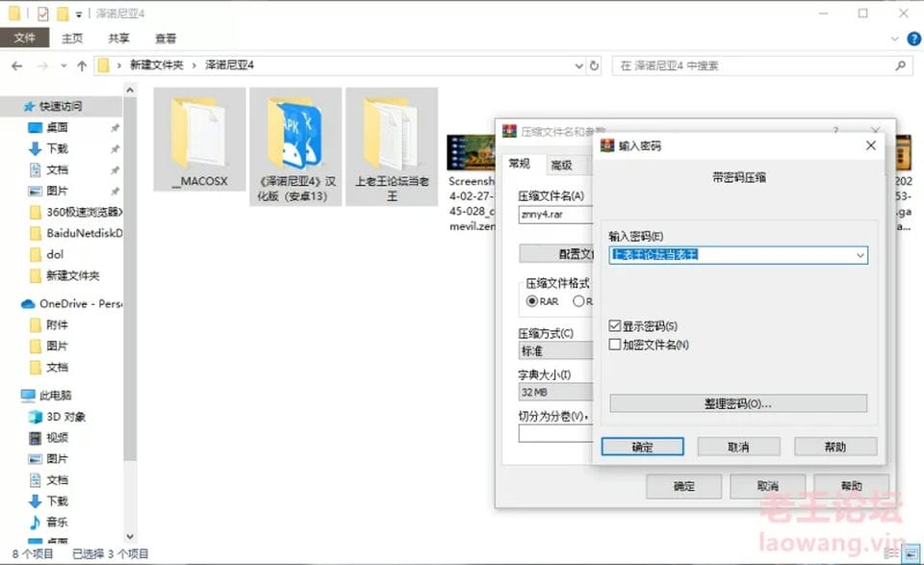
Task: Open 3D 对象 under 此电脑
Action: pyautogui.click(x=66, y=417)
